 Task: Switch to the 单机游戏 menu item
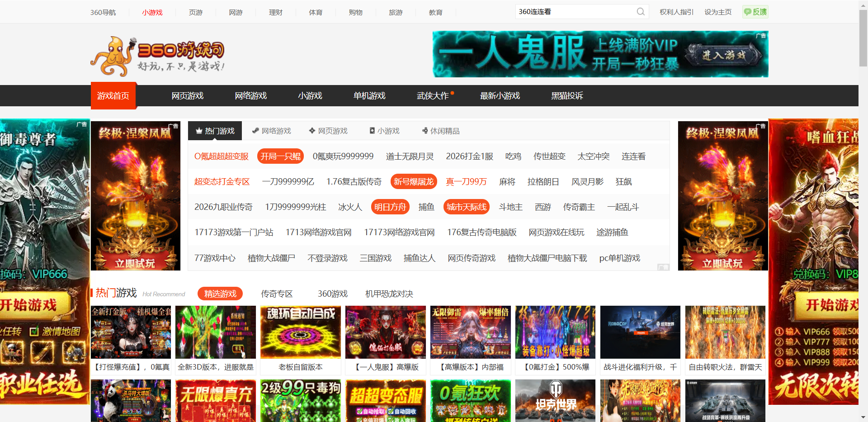click(369, 95)
